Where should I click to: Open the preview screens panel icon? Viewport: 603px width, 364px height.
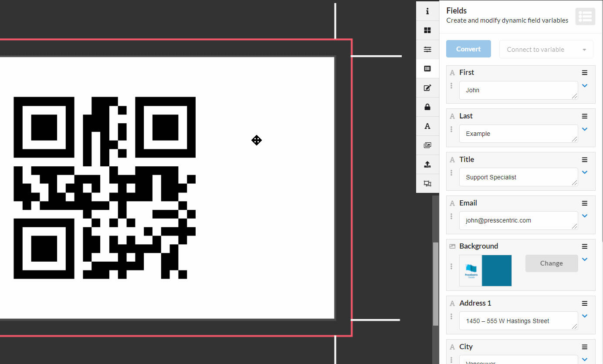[x=427, y=183]
